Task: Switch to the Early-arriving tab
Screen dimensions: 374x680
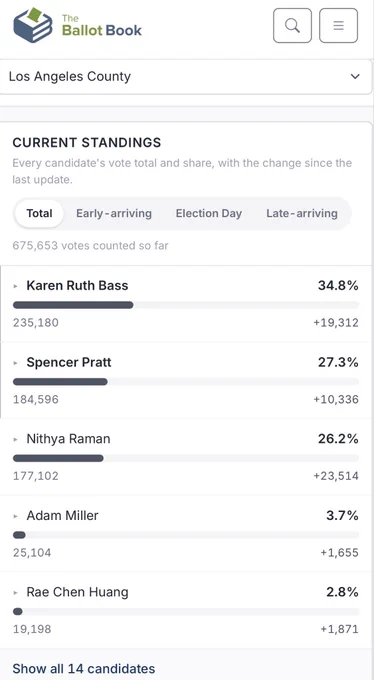Action: pos(114,213)
